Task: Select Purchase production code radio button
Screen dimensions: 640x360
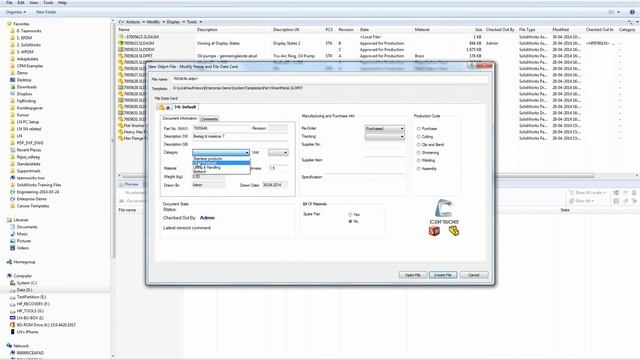Action: tap(419, 129)
